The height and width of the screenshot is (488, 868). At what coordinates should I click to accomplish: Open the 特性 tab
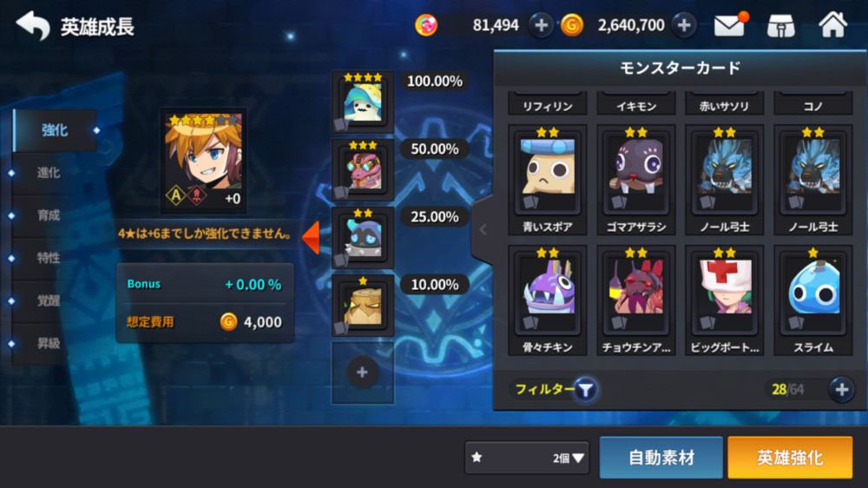point(49,258)
